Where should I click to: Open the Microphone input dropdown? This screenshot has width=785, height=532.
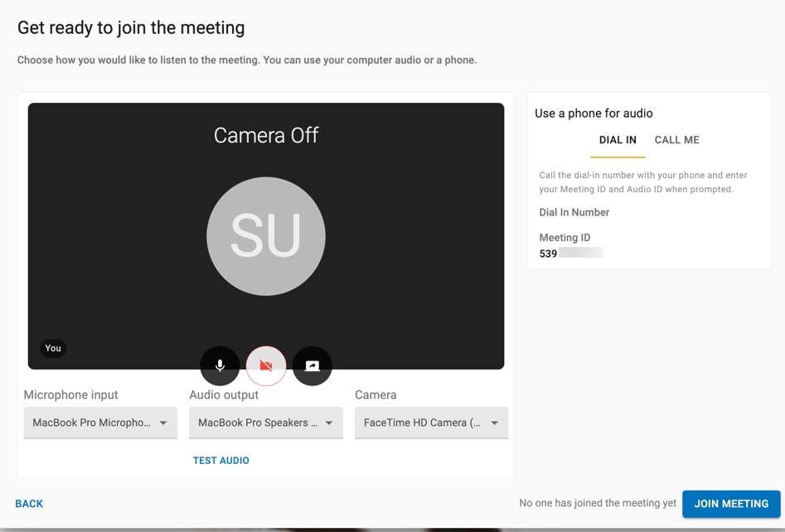[x=100, y=423]
